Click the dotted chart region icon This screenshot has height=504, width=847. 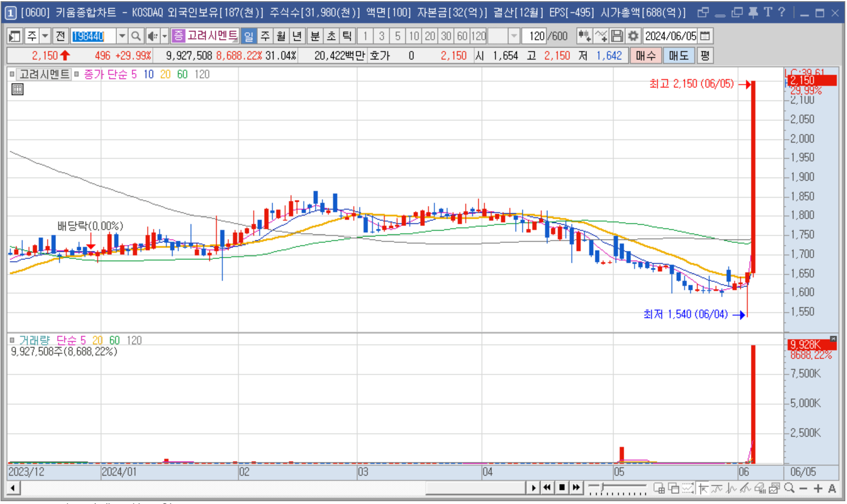[688, 488]
